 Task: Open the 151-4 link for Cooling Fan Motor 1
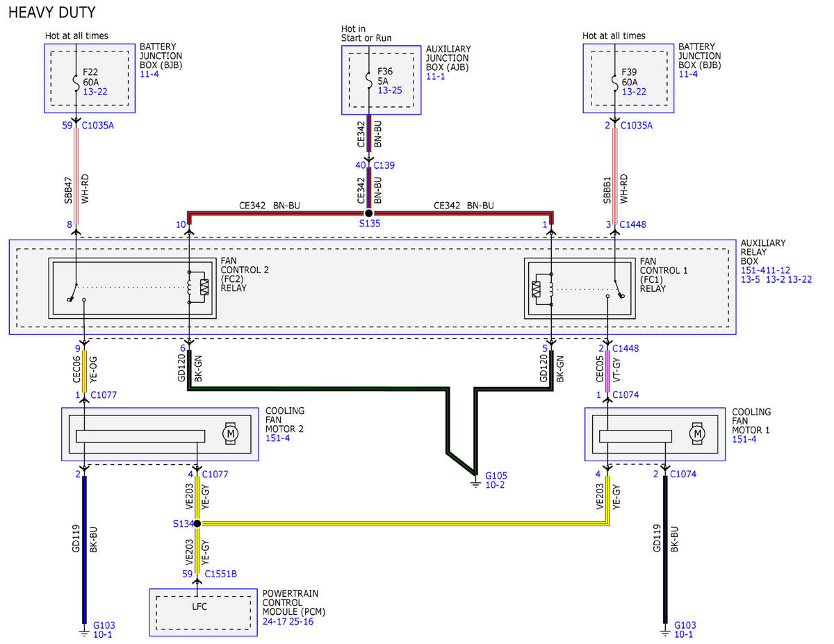(x=744, y=440)
